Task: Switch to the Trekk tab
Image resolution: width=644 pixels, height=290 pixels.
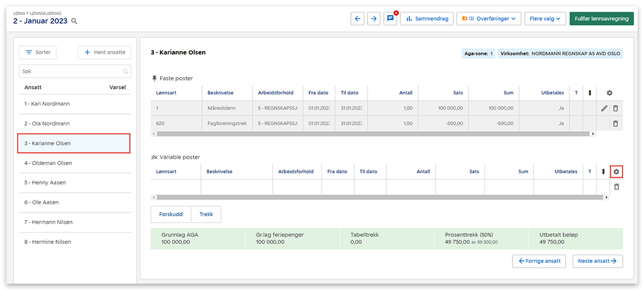Action: [x=206, y=214]
